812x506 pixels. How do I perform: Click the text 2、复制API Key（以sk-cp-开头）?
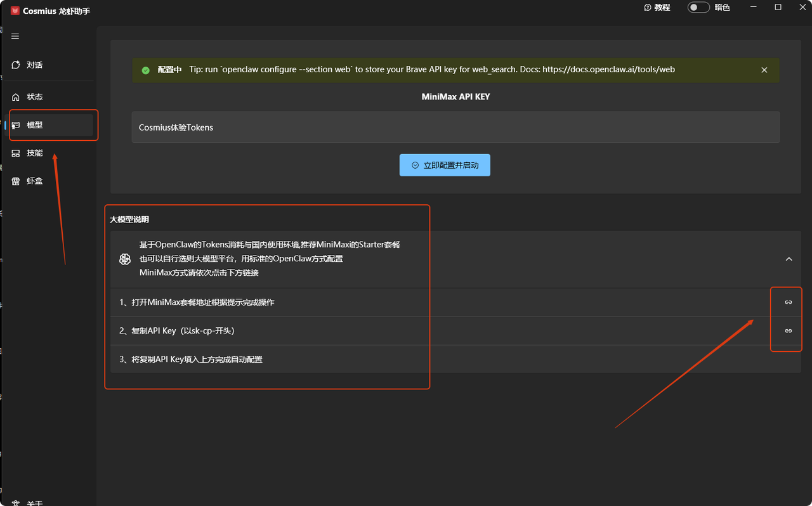pos(177,331)
